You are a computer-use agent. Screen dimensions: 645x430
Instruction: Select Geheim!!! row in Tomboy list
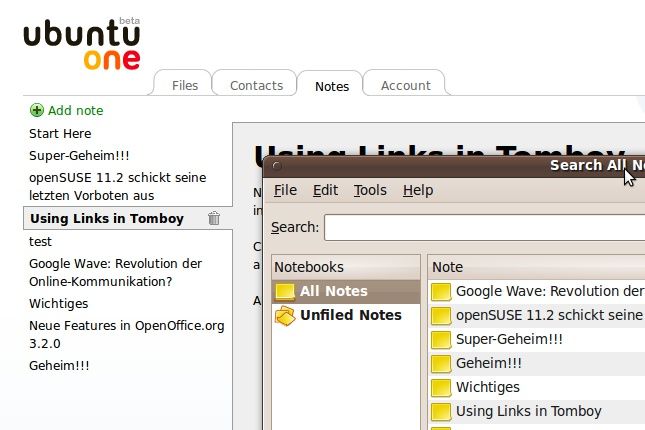[536, 364]
